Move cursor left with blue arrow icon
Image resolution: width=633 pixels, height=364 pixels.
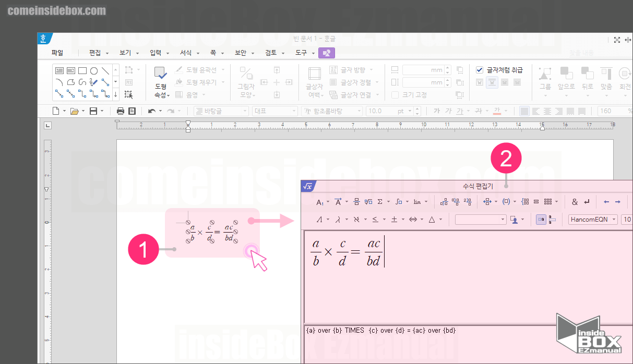[606, 202]
